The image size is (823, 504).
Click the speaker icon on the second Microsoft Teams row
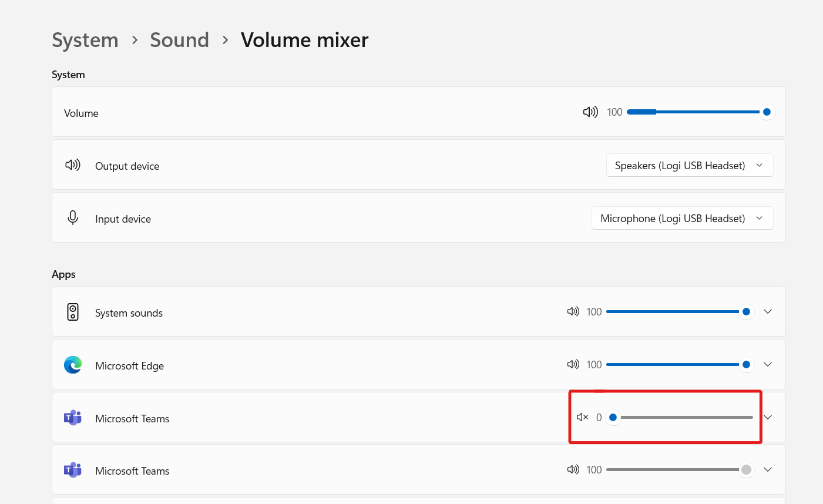click(x=573, y=469)
